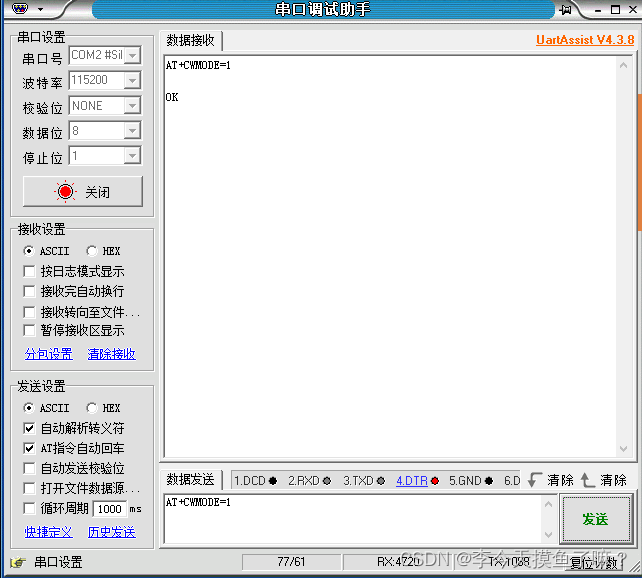The width and height of the screenshot is (642, 578).
Task: Click the OK response in receive area
Action: pos(172,97)
